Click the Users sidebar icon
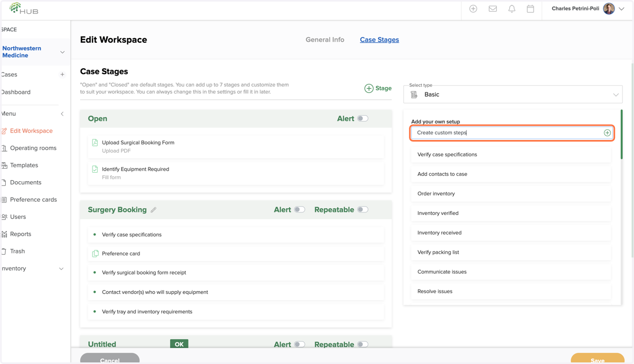Viewport: 634px width, 364px height. 4,217
